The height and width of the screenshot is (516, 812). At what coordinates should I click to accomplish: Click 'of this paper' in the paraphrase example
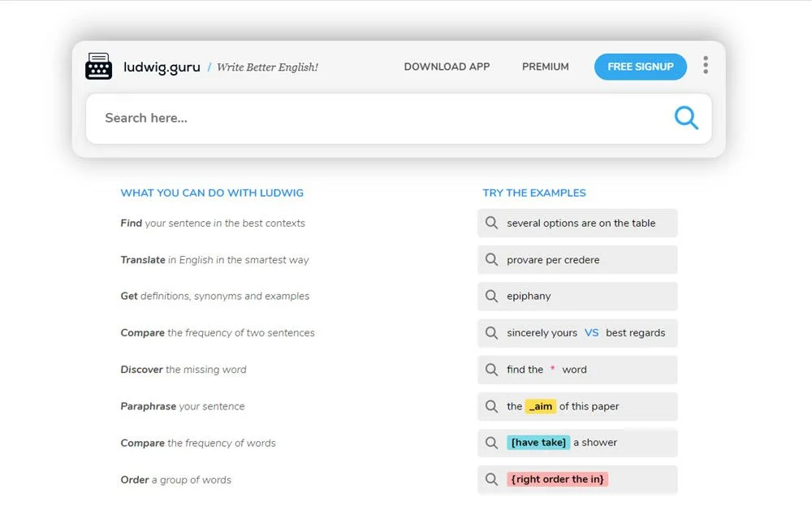coord(589,406)
